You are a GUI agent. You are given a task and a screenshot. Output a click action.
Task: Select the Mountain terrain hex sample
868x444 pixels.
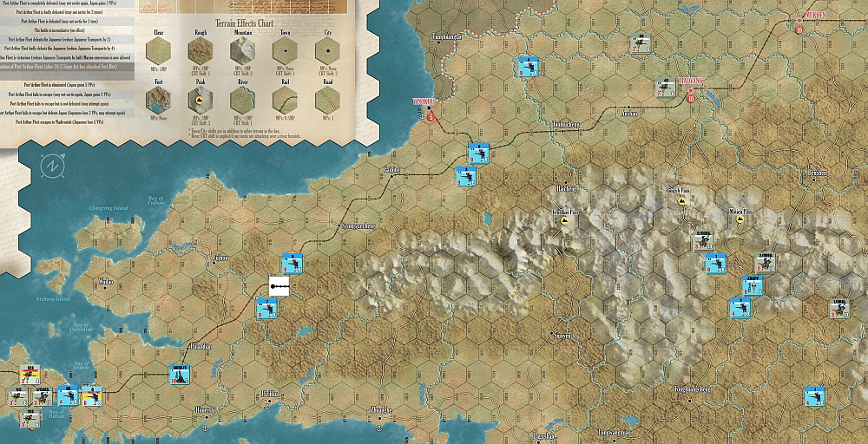pyautogui.click(x=243, y=51)
